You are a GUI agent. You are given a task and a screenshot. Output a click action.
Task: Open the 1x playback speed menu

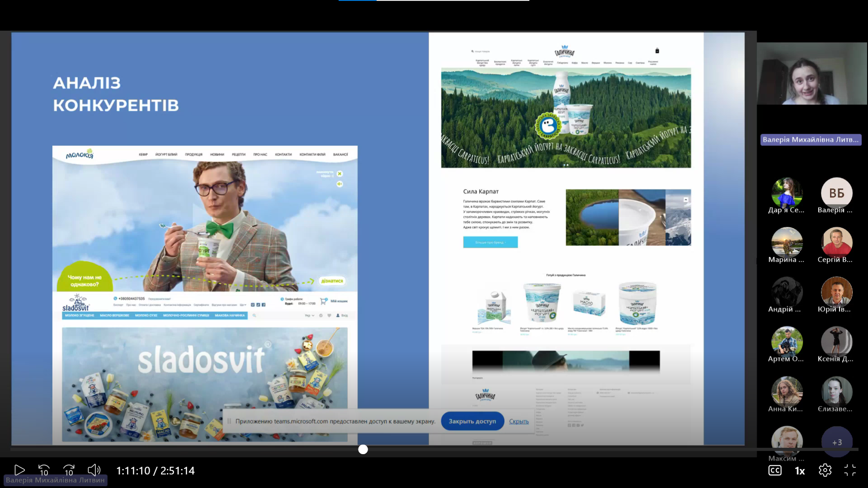coord(800,471)
